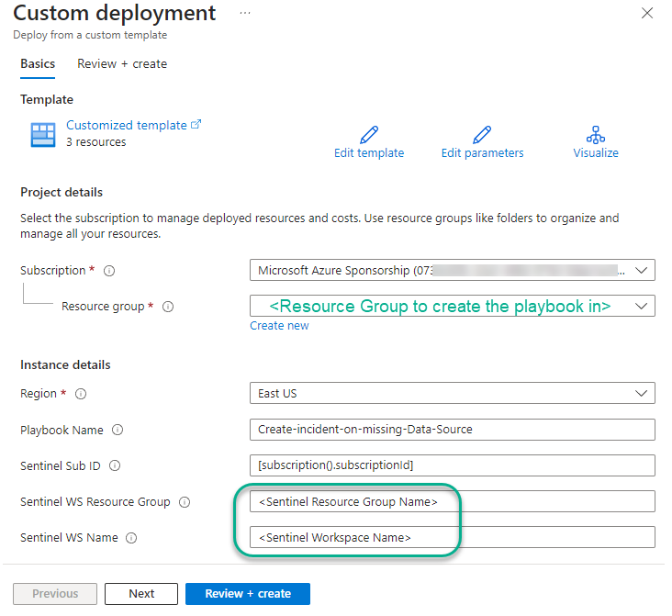672x616 pixels.
Task: Click the Create new resource group link
Action: (x=279, y=326)
